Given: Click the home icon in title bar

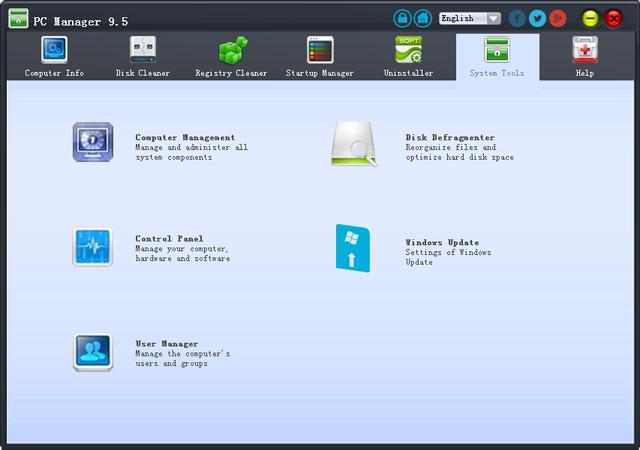Looking at the screenshot, I should [x=423, y=18].
